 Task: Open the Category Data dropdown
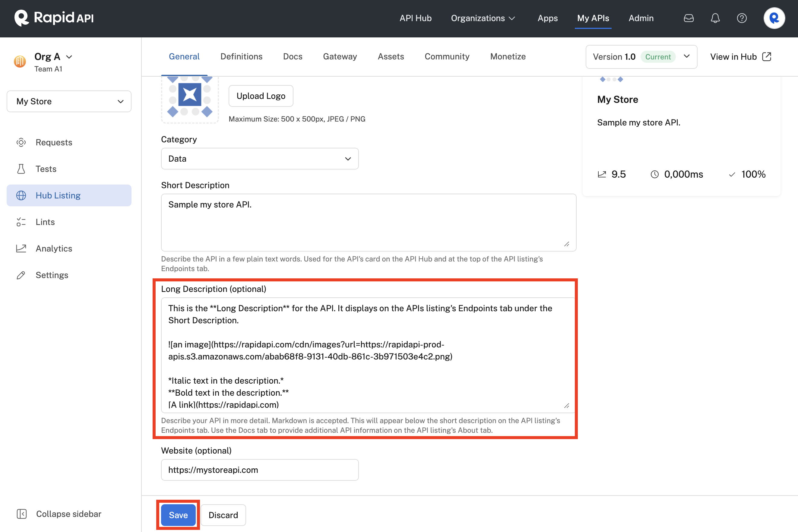[260, 158]
